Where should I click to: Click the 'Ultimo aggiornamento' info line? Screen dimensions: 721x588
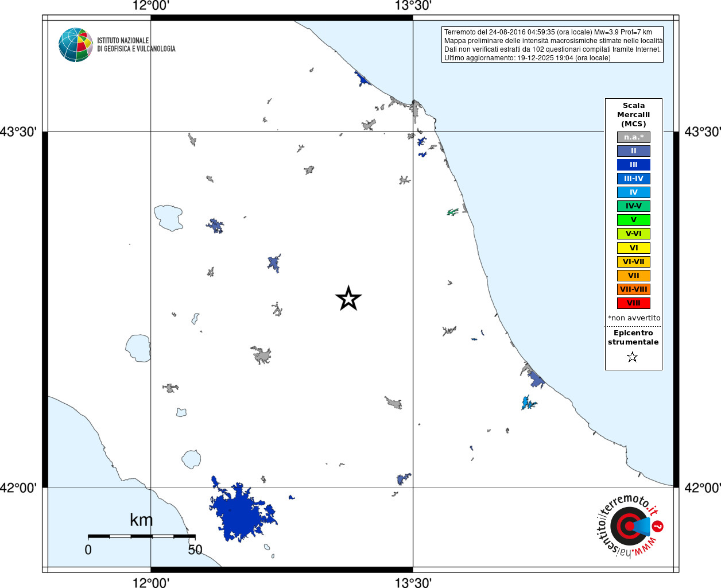click(x=528, y=58)
